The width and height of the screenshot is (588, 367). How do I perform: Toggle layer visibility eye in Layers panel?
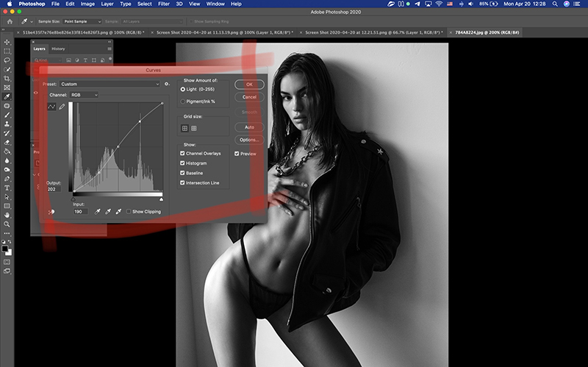point(36,93)
